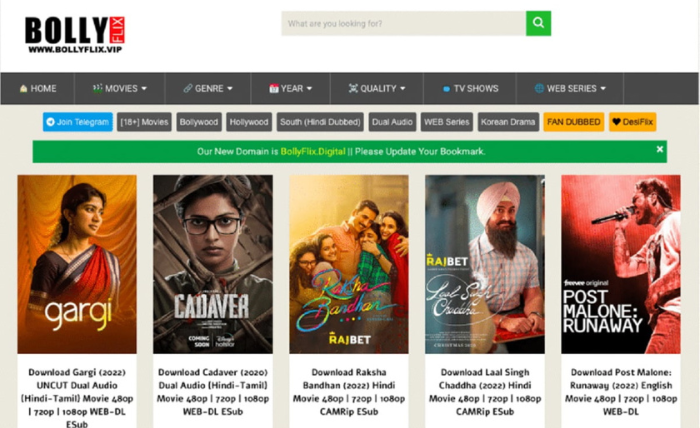This screenshot has height=428, width=700.
Task: Click the clapperboard icon beside MOVIES
Action: (97, 88)
